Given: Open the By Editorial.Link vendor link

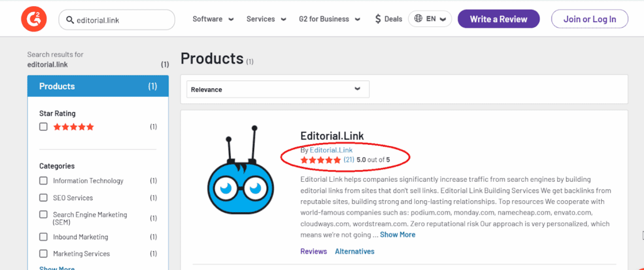Looking at the screenshot, I should [331, 150].
